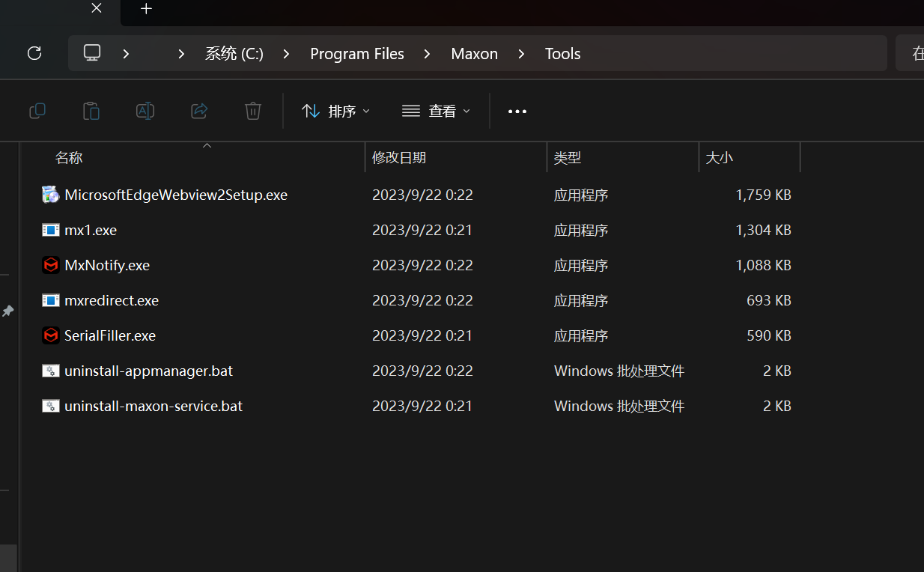Click the 1,088 KB size cell

(x=763, y=265)
